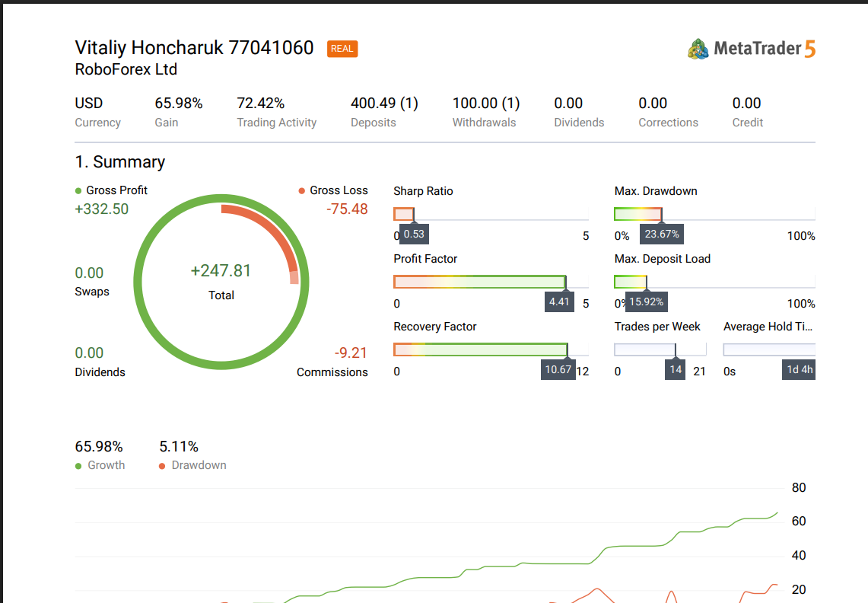Click the Credit label

pos(747,123)
